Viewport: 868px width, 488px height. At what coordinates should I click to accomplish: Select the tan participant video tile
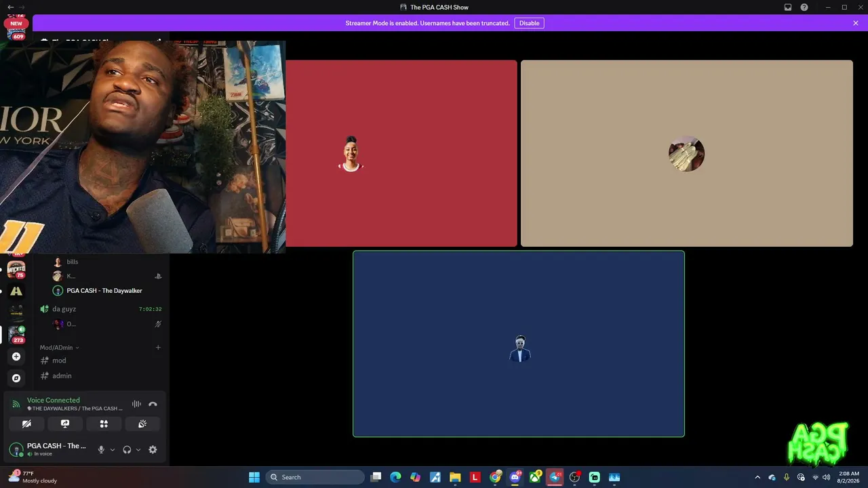coord(686,153)
